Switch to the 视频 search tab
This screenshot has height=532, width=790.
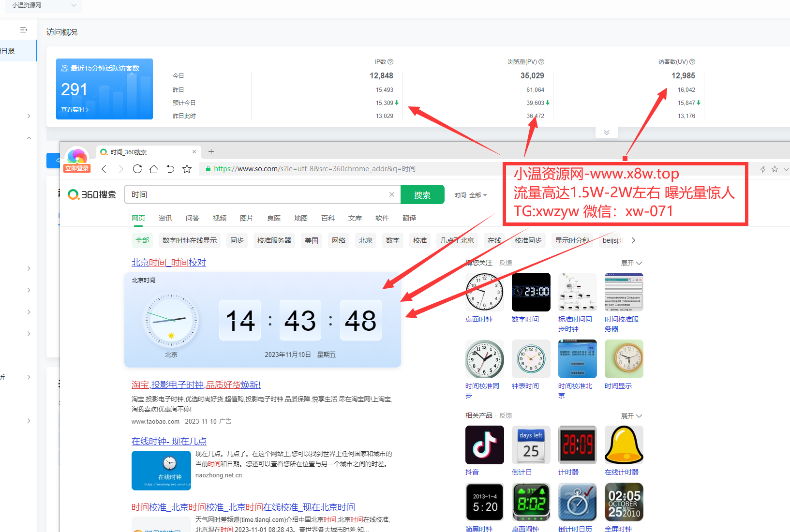click(220, 219)
